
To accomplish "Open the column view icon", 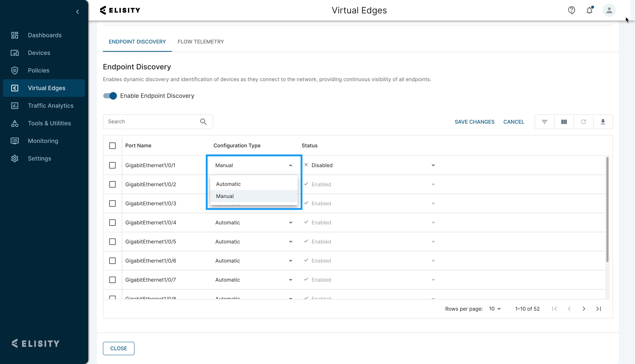I will [564, 122].
